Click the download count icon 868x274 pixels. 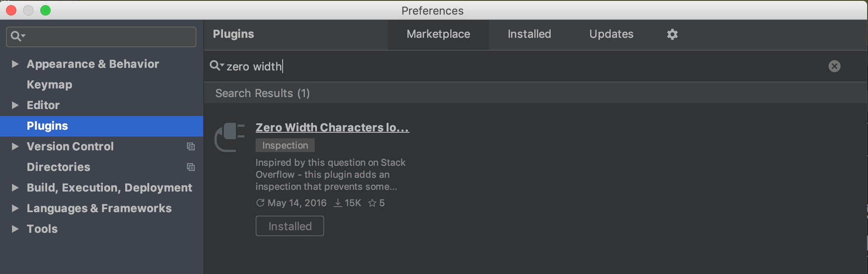point(338,203)
